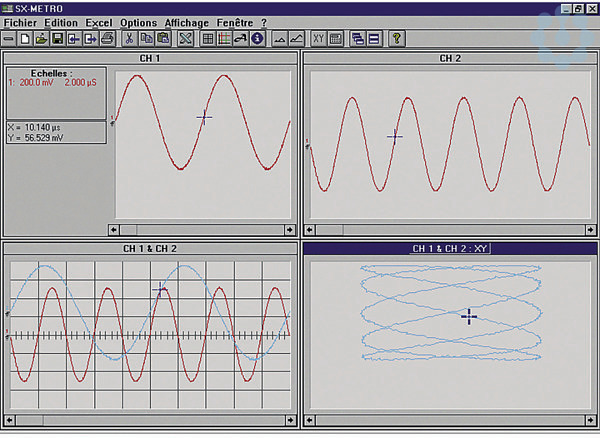Toggle the grid display toolbar icon
600x438 pixels.
point(208,39)
